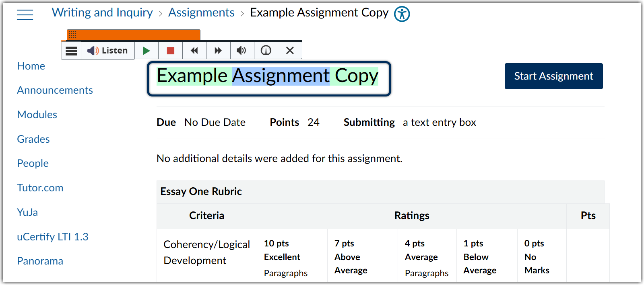Click the Pts column header

(588, 216)
